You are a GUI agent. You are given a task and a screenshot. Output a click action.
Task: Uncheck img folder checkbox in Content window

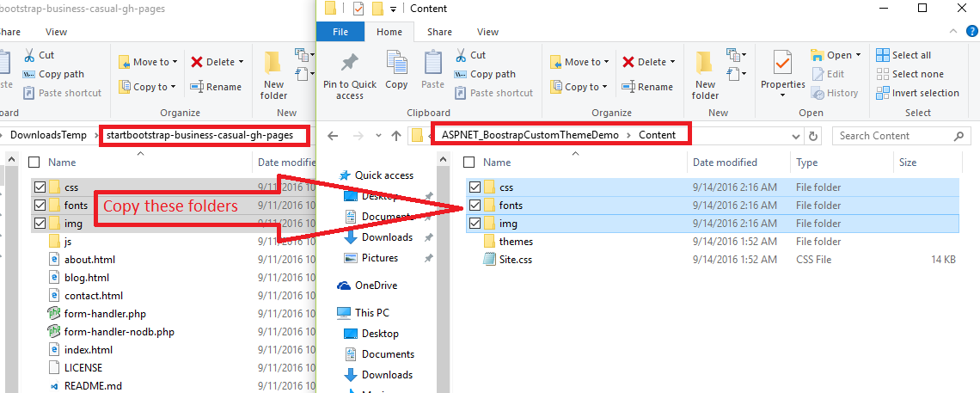click(x=475, y=223)
